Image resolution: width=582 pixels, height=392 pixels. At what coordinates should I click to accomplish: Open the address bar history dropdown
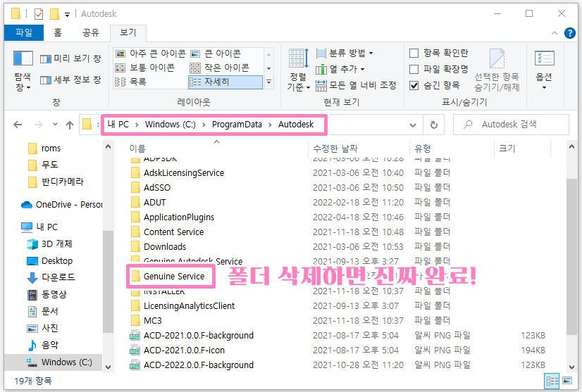point(412,125)
